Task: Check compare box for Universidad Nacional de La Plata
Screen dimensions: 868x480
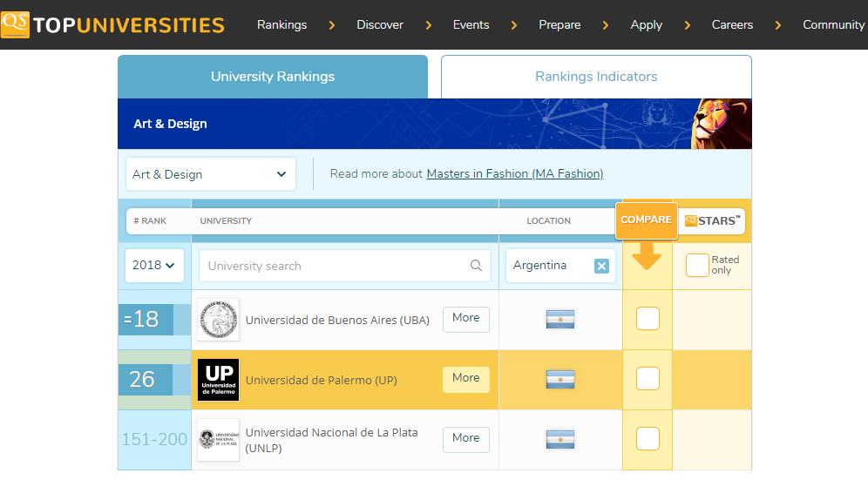Action: (648, 438)
